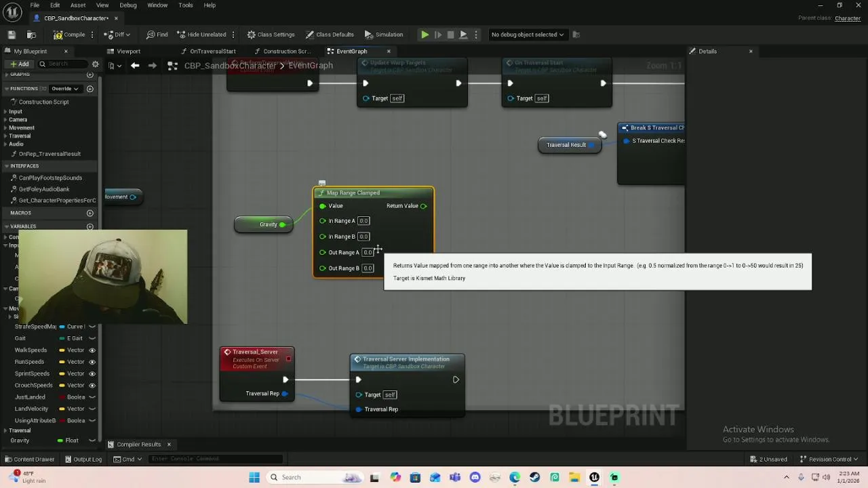
Task: Navigate back in graph history
Action: tap(135, 66)
